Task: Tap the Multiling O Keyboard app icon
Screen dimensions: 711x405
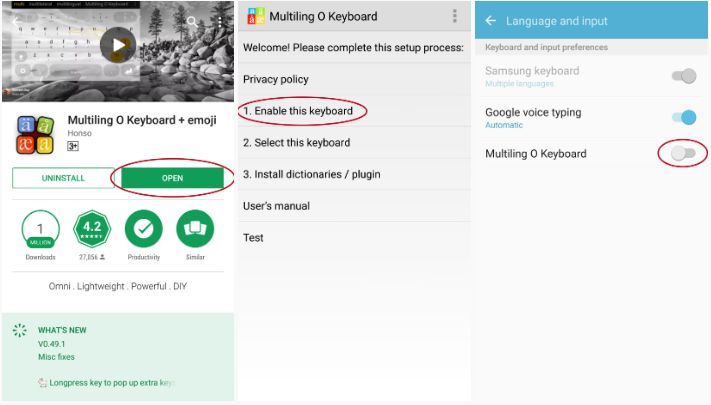Action: click(34, 134)
